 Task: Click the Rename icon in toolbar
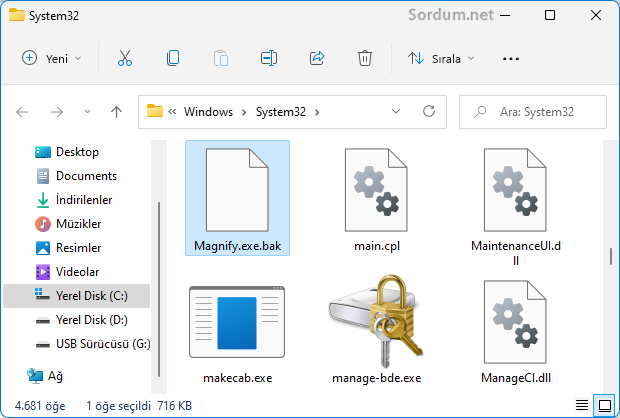[269, 59]
